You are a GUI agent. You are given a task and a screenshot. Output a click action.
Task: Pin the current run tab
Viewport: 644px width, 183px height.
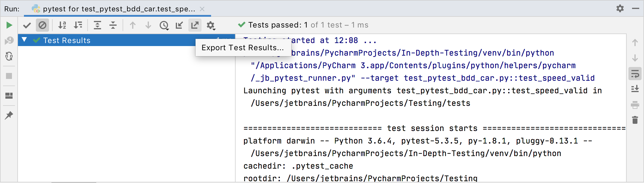coord(9,115)
